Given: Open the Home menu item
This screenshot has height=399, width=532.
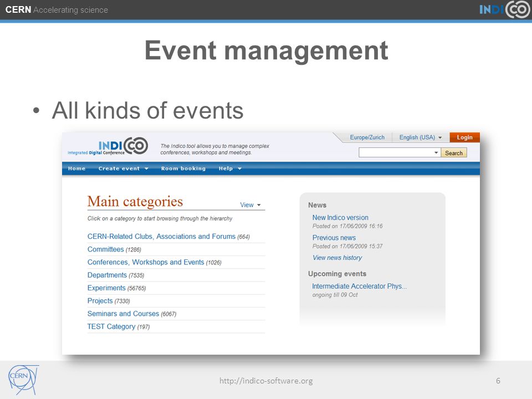Looking at the screenshot, I should (76, 168).
